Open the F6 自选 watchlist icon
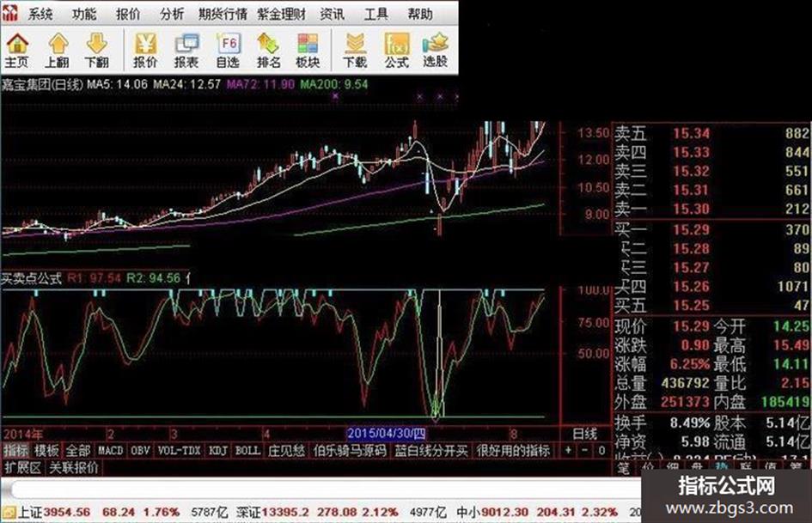This screenshot has height=523, width=812. (228, 50)
